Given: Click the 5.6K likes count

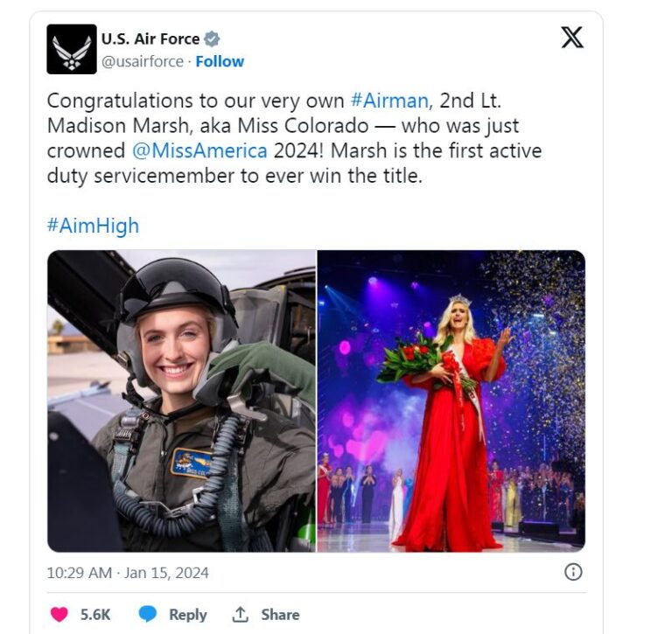Looking at the screenshot, I should click(95, 615).
